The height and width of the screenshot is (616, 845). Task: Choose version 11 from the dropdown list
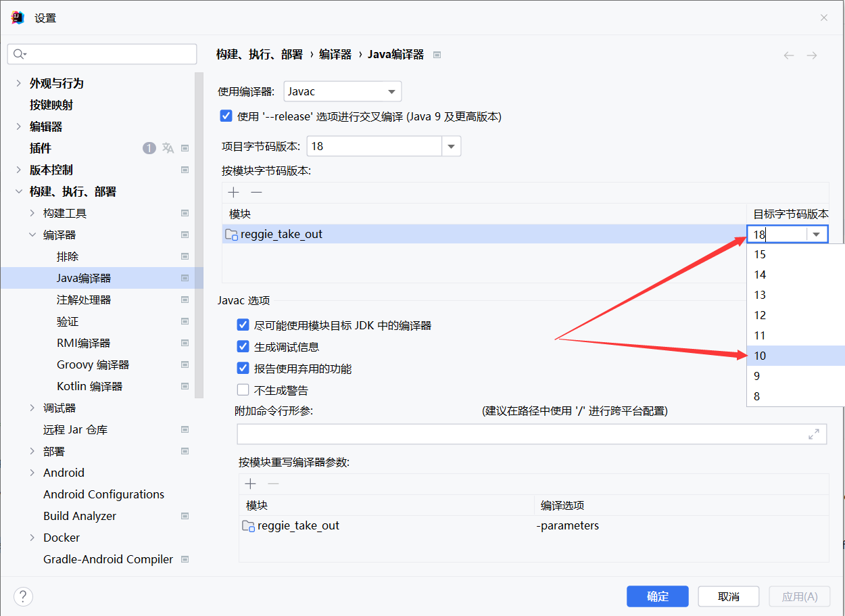tap(796, 335)
